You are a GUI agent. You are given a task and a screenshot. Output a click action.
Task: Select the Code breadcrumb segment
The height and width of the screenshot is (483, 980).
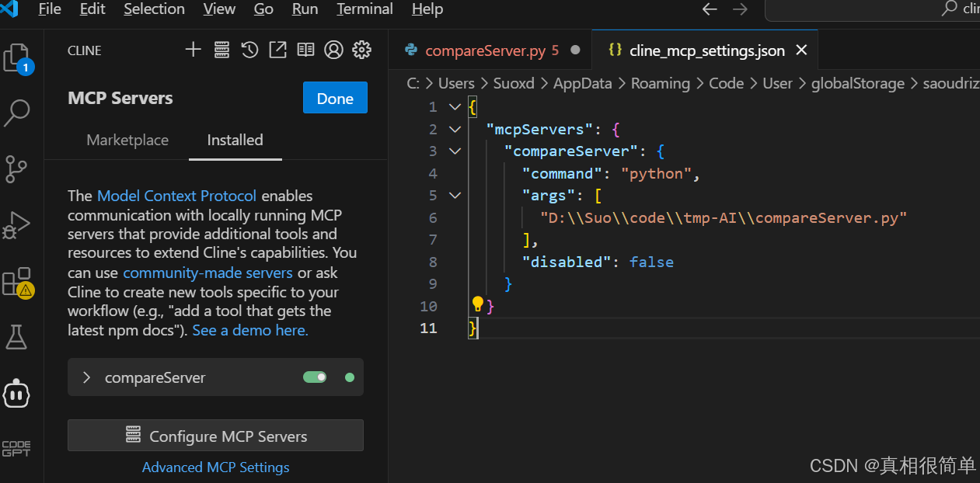pyautogui.click(x=726, y=83)
